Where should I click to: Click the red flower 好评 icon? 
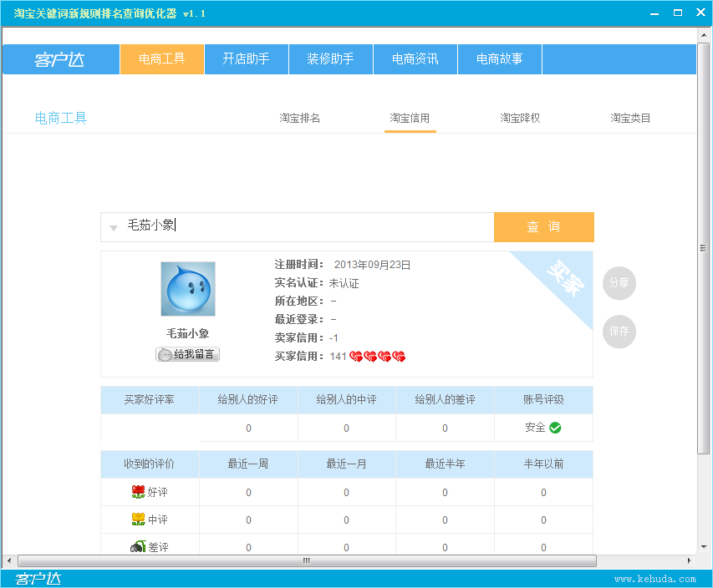tap(138, 492)
